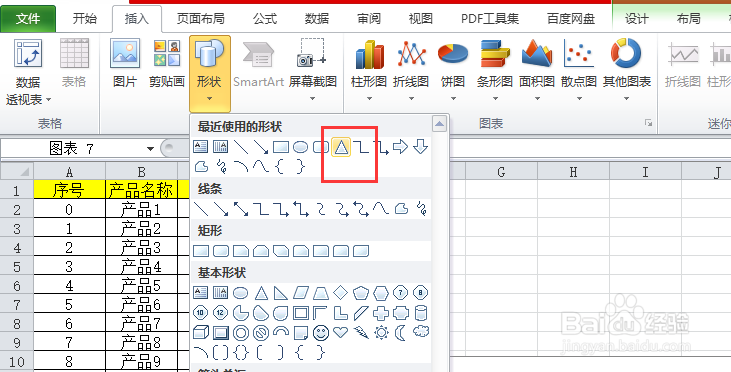Pick the right arrow in recent shapes
Screen dimensions: 731x372
(400, 147)
